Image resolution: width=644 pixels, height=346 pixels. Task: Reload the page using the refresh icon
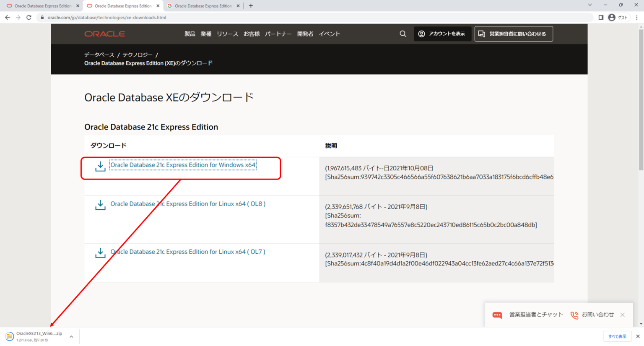click(x=29, y=17)
